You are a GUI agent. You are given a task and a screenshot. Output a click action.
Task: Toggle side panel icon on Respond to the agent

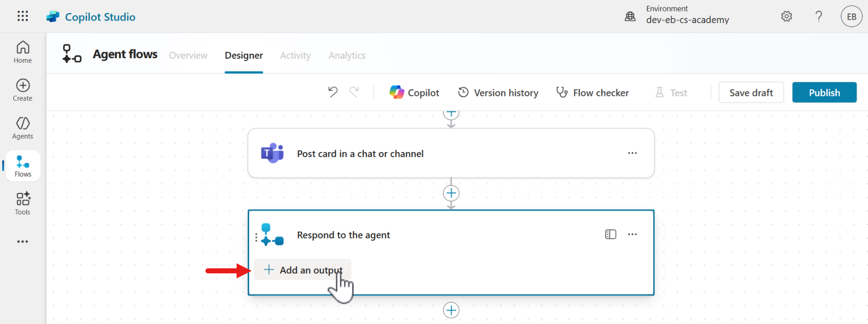point(610,234)
